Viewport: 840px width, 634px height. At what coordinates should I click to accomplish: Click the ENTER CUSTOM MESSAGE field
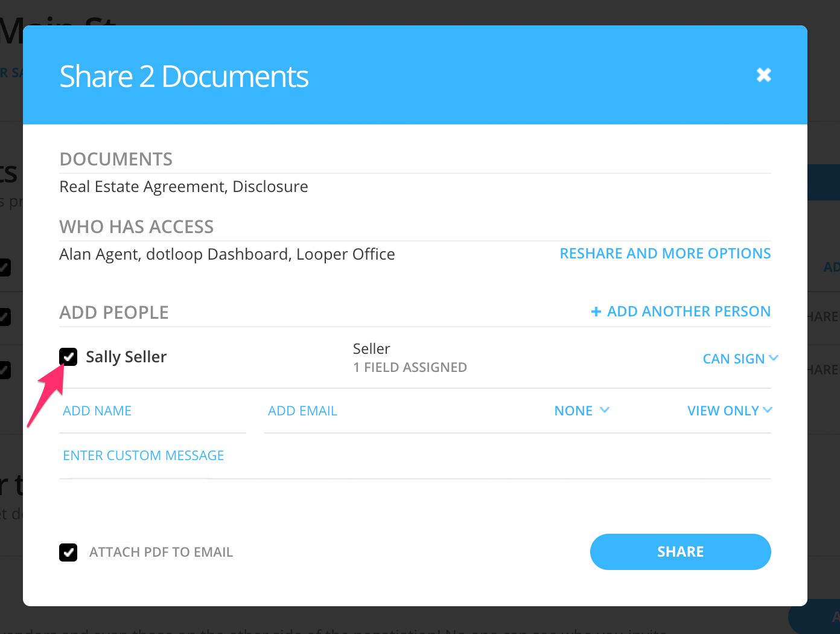(143, 455)
